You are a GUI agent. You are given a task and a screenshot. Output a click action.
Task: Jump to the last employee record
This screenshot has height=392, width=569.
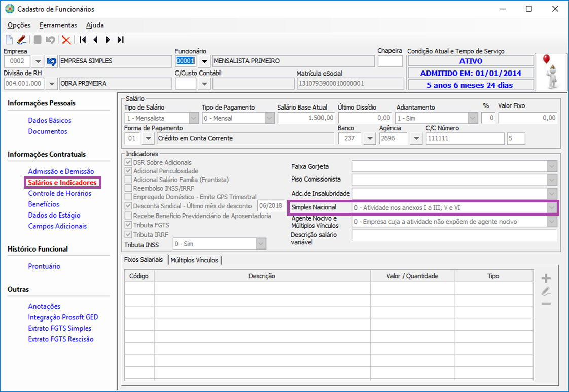pyautogui.click(x=120, y=40)
